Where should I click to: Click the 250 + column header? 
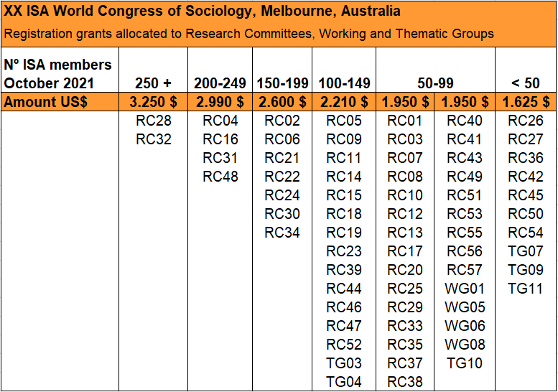click(x=154, y=70)
